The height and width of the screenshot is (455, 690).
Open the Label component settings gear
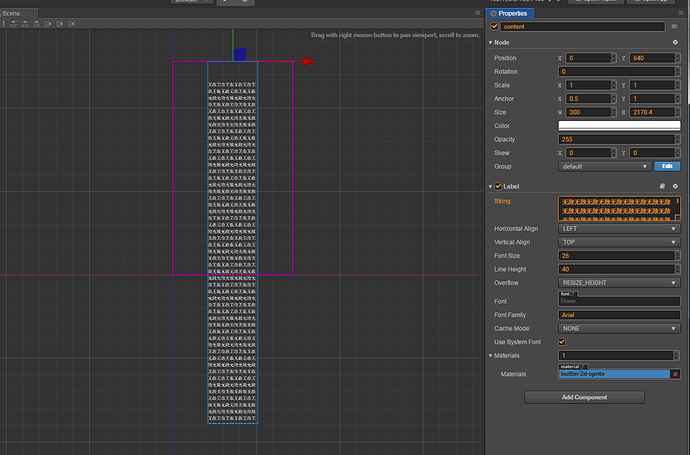pos(676,186)
